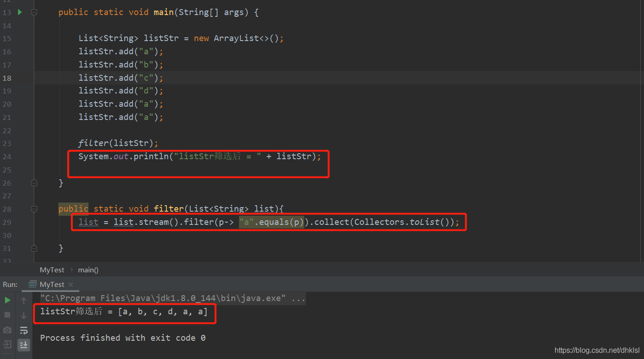Run main() from the gutter play icon
Viewport: 644px width, 359px height.
tap(19, 12)
